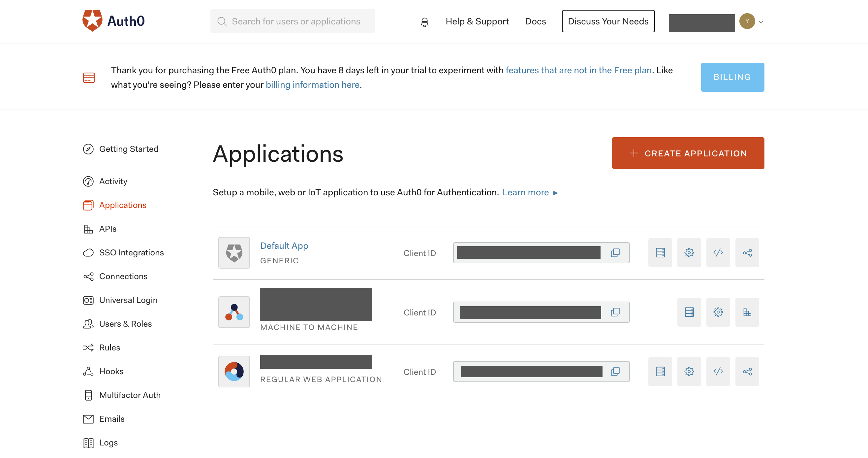The image size is (868, 458).
Task: Open Default App settings gear icon
Action: 689,253
